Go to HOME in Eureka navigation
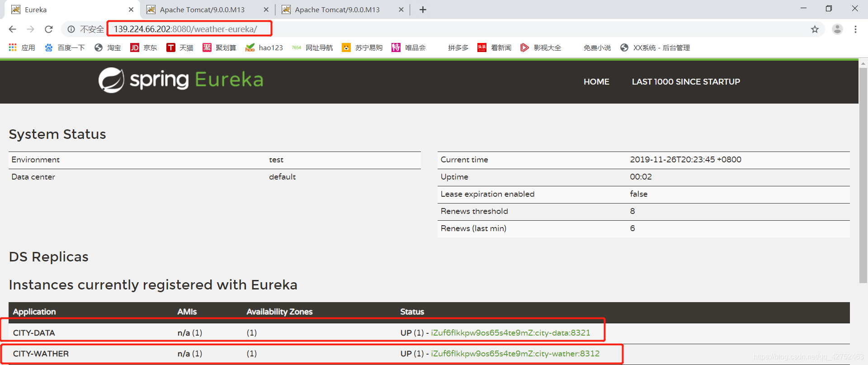This screenshot has width=868, height=365. click(596, 82)
